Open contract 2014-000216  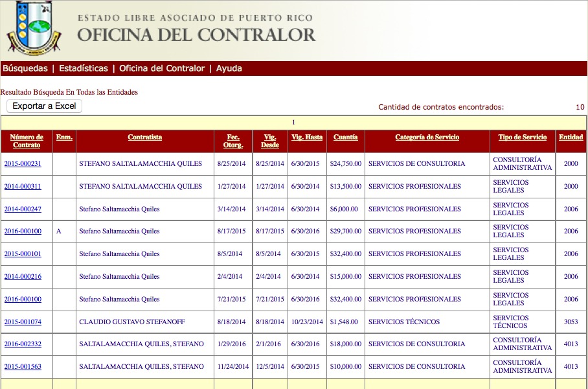tap(23, 277)
